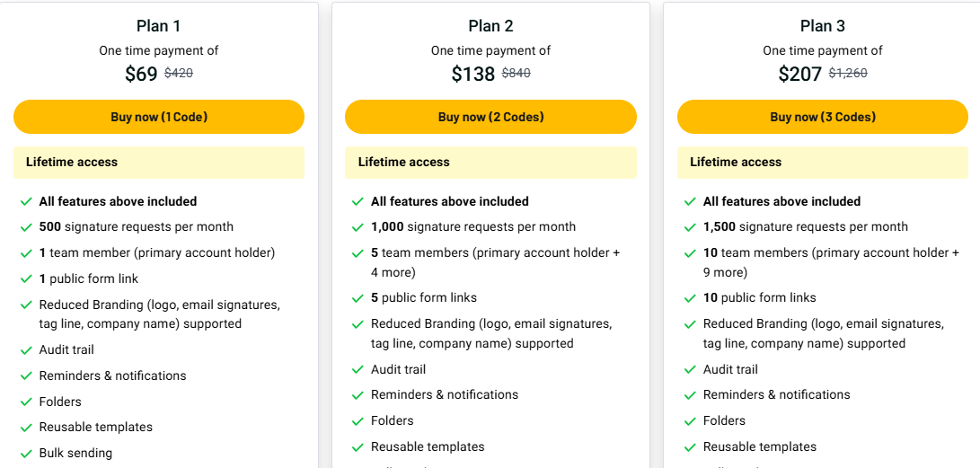Click checkmark next to 10 public form links
The image size is (980, 468).
tap(690, 298)
